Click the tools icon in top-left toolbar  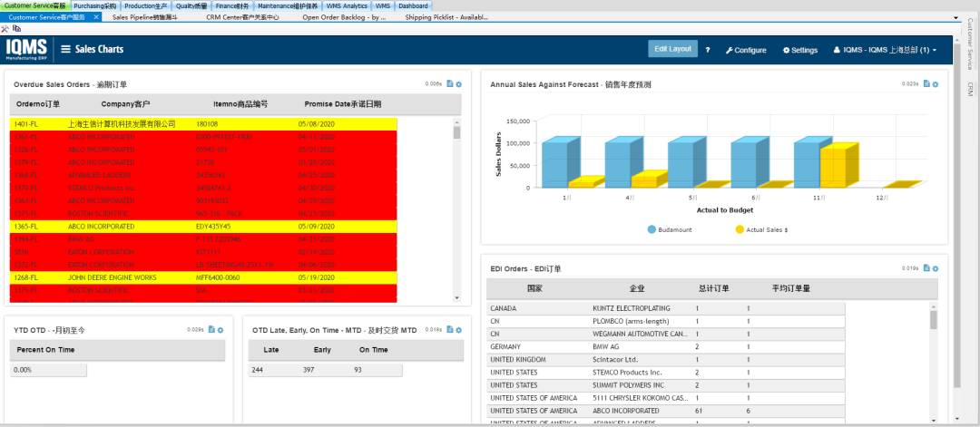6,29
